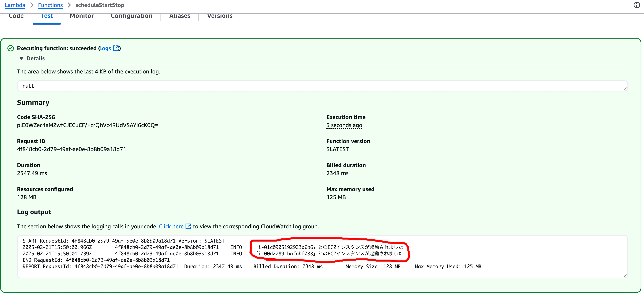Viewport: 644px width, 293px height.
Task: Click the i-00d2789cbafabf088 log message
Action: coord(329,254)
